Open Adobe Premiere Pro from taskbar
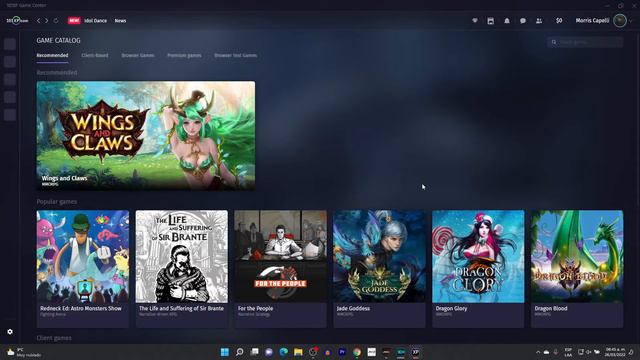Image resolution: width=640 pixels, height=360 pixels. [342, 352]
